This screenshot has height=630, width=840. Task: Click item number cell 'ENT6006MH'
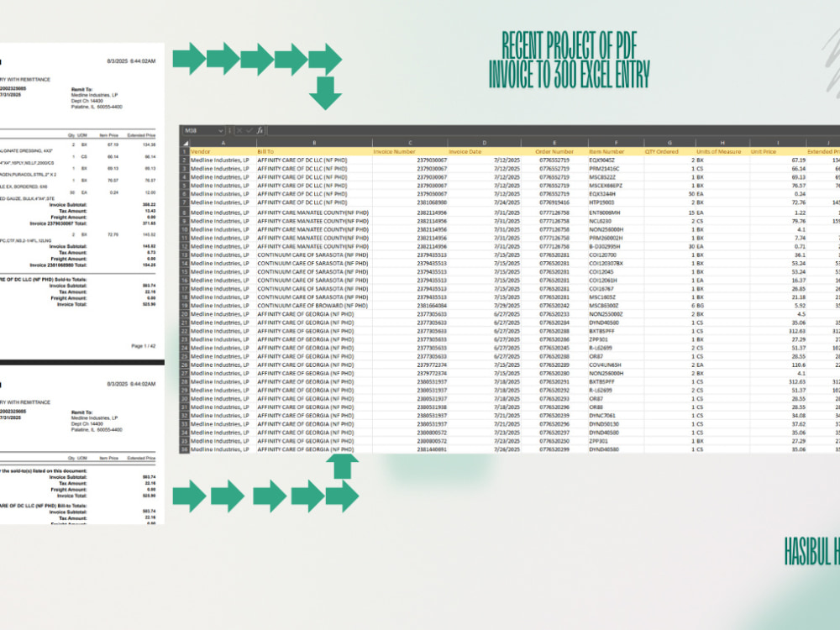[616, 213]
